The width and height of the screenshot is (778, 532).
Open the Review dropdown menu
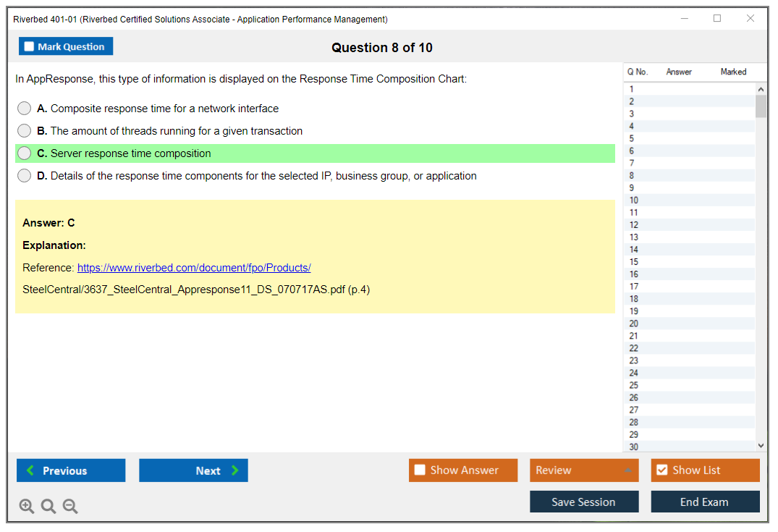pyautogui.click(x=583, y=470)
